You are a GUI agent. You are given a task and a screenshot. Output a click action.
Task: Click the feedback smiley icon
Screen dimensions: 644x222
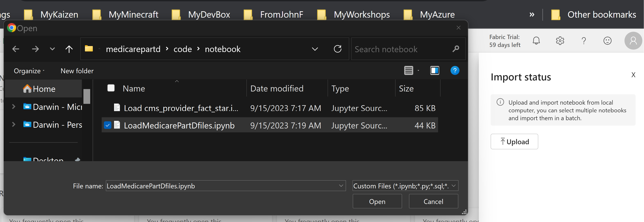(607, 41)
